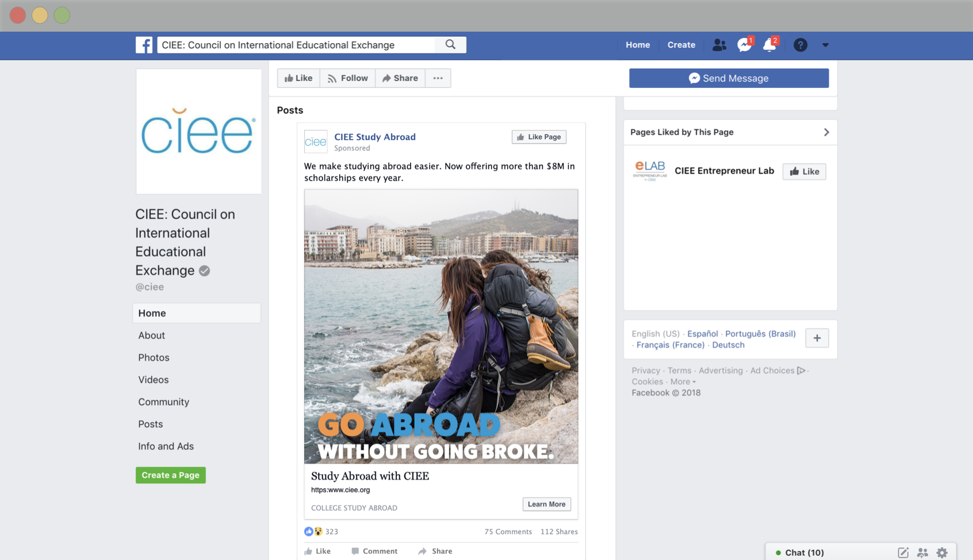Click the create group chat icon

coord(922,553)
